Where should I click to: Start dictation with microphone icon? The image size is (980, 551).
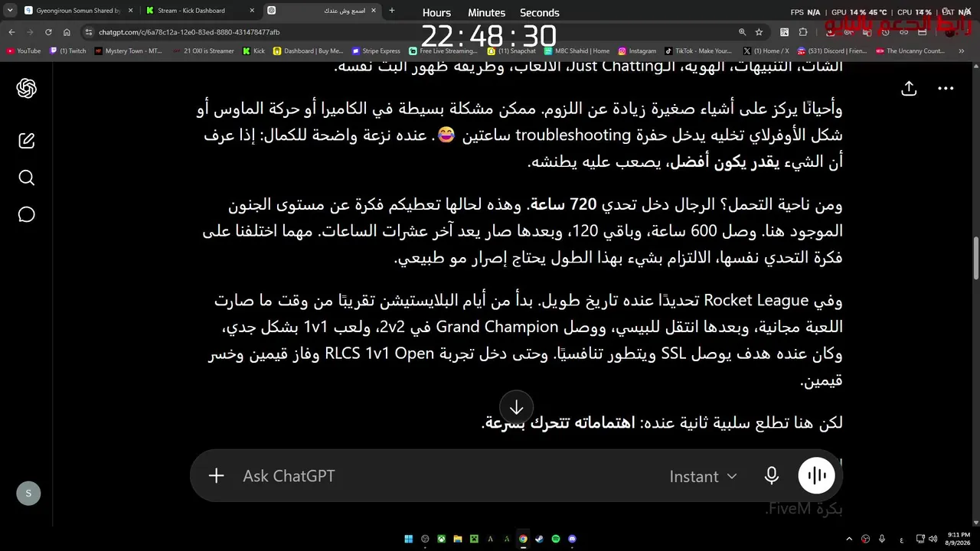pos(772,476)
